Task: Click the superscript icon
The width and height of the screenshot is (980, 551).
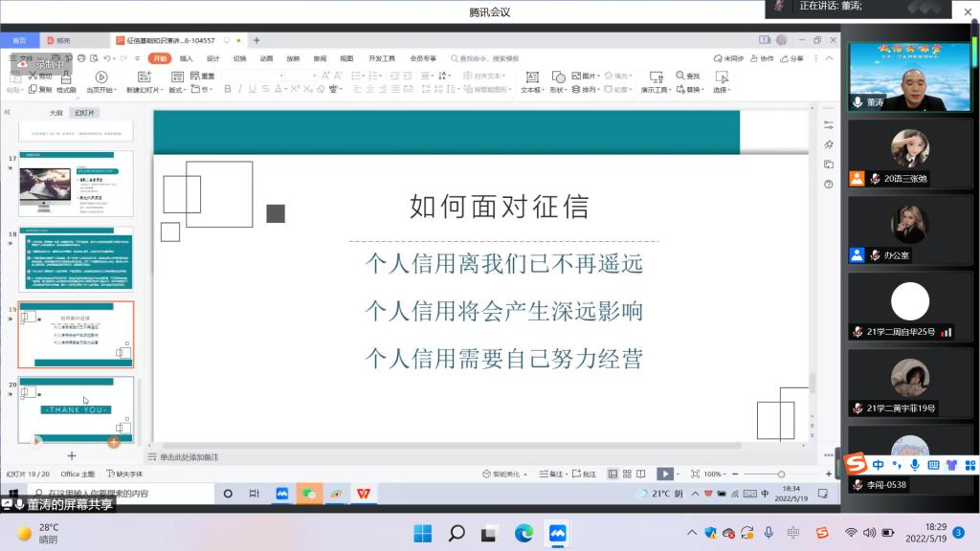Action: (295, 89)
